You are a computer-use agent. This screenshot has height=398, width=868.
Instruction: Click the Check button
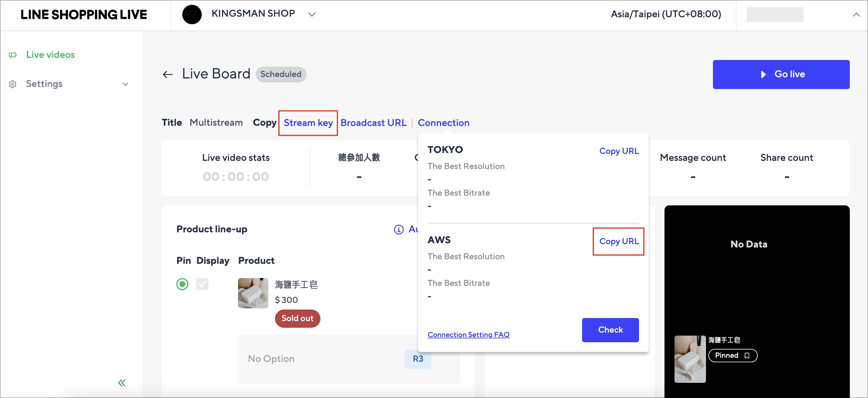[610, 330]
